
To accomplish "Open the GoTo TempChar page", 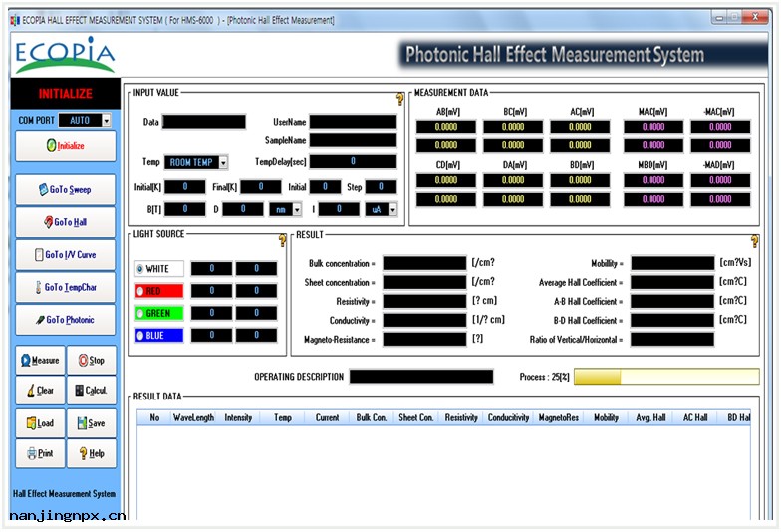I will tap(65, 288).
